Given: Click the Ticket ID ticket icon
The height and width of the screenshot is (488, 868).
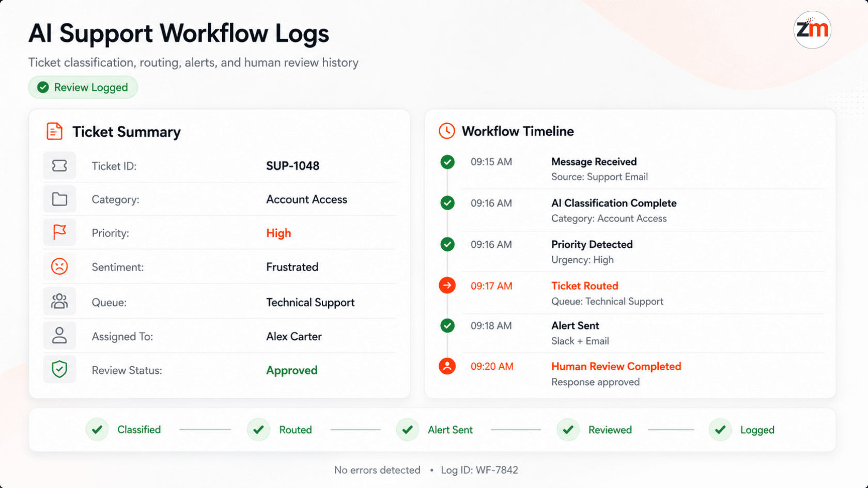Looking at the screenshot, I should [x=59, y=166].
